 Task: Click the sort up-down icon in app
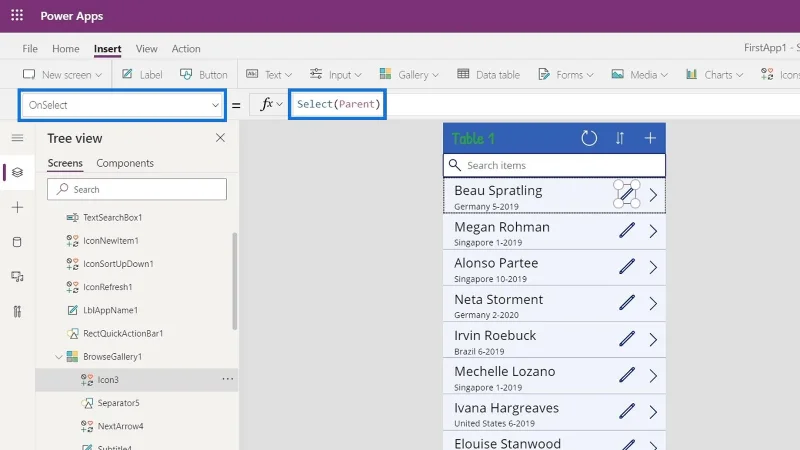(x=619, y=138)
